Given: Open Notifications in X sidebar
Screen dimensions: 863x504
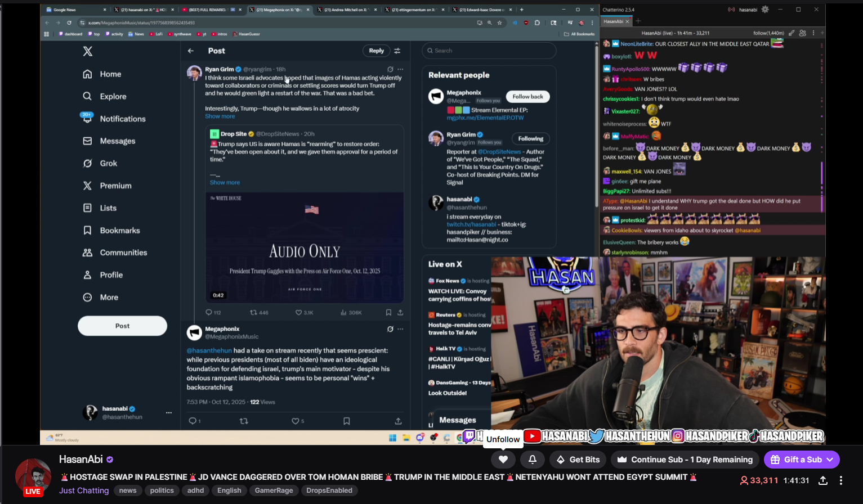Looking at the screenshot, I should point(114,119).
